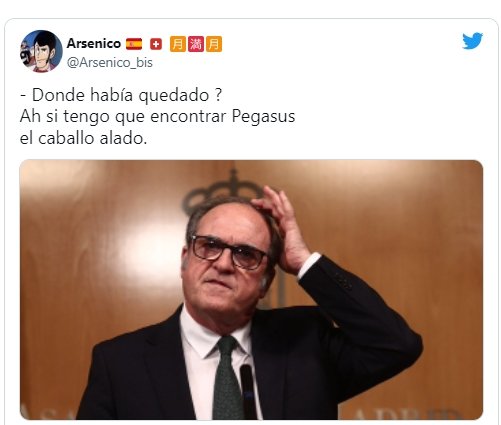Click the first orange 月 emoji
This screenshot has width=501, height=425.
pyautogui.click(x=178, y=44)
